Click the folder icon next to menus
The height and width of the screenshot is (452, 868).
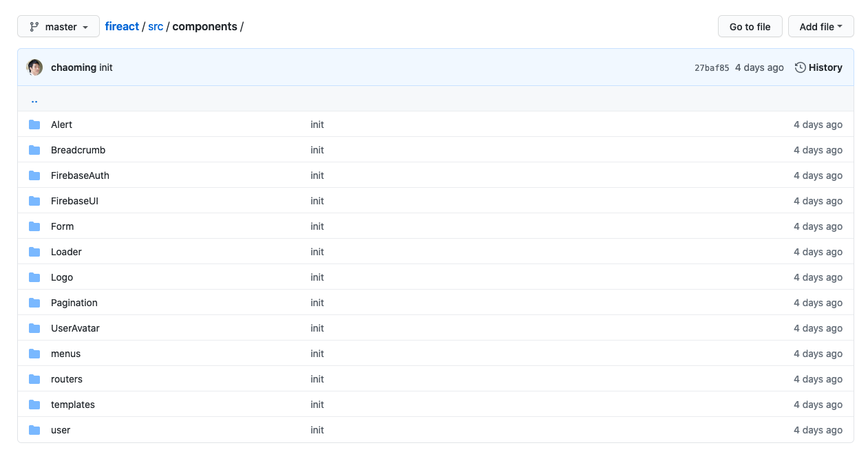[34, 354]
